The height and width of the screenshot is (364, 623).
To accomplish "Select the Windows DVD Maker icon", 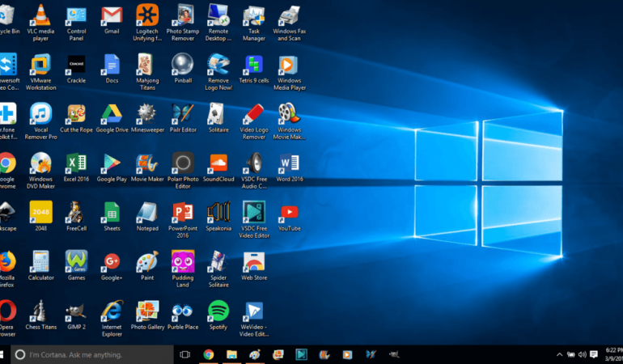I will 40,163.
